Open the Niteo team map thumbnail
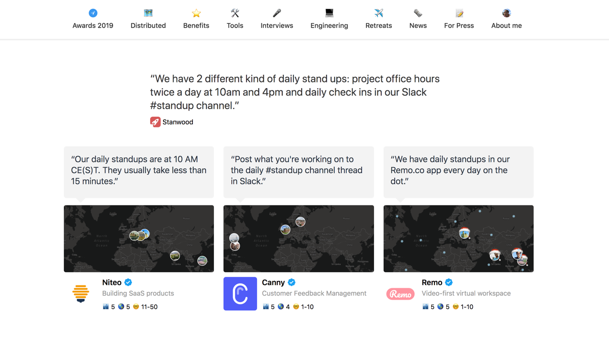The width and height of the screenshot is (609, 364). tap(139, 239)
